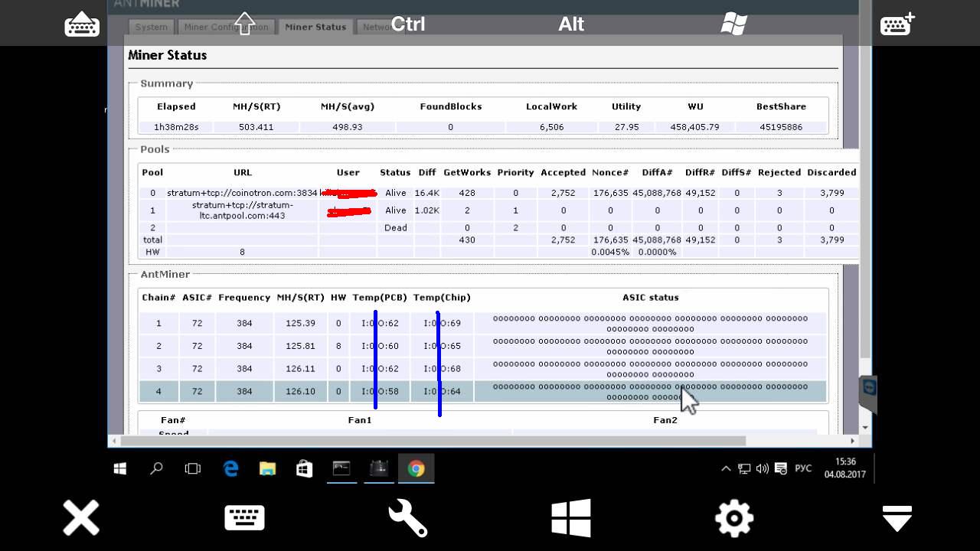
Task: Click the Fan1 column header
Action: coord(359,420)
